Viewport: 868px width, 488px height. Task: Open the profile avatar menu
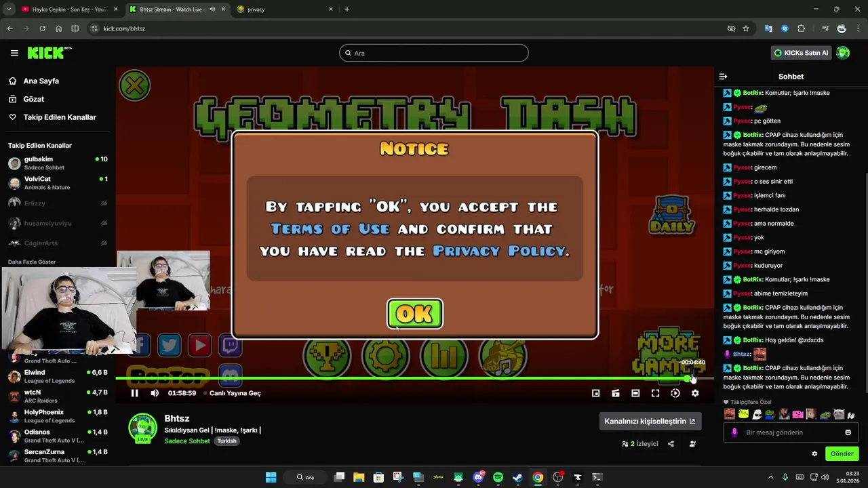point(843,53)
